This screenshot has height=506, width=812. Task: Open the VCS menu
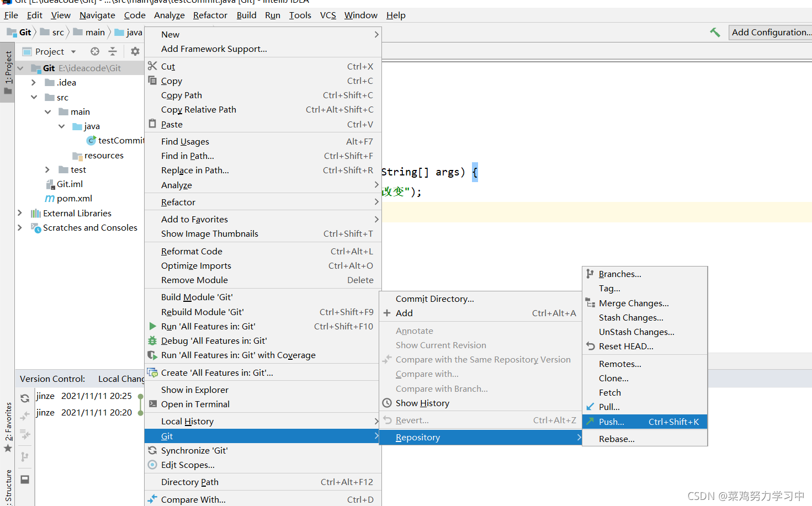[x=328, y=15]
